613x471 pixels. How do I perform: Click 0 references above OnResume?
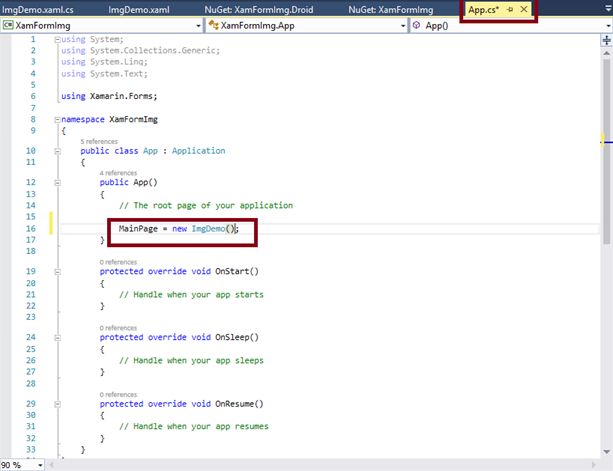pyautogui.click(x=118, y=394)
